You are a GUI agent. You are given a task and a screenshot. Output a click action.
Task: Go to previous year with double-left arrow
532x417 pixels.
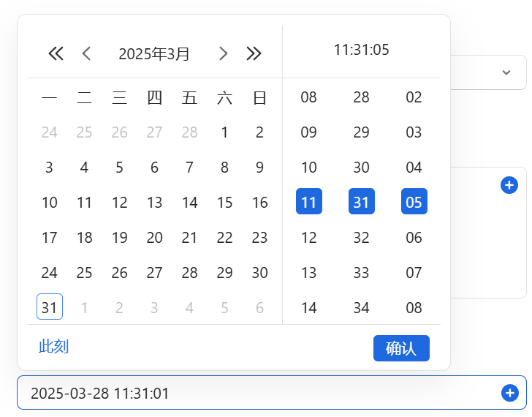click(x=56, y=53)
